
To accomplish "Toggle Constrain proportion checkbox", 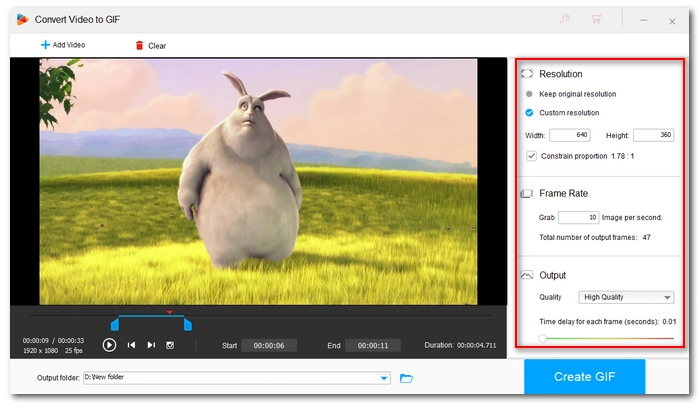I will [x=531, y=156].
